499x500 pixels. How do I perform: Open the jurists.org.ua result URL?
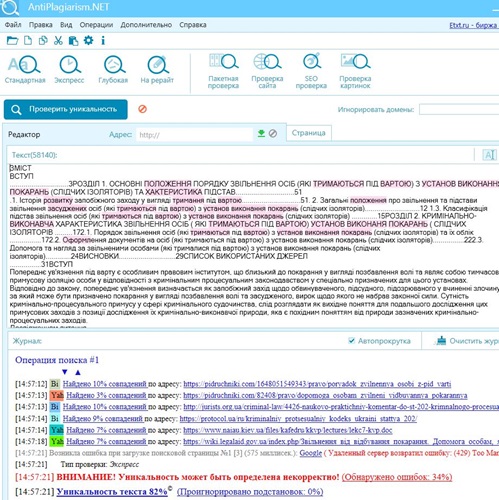341,407
